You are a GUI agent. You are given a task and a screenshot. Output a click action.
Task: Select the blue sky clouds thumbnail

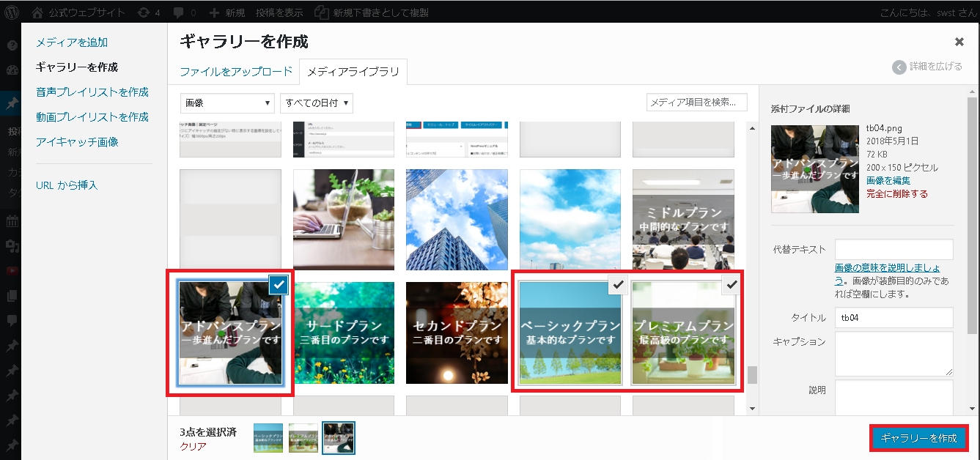tap(570, 220)
